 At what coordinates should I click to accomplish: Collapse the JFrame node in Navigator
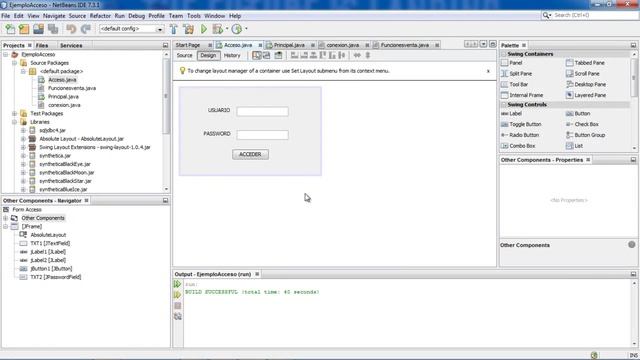[6, 227]
